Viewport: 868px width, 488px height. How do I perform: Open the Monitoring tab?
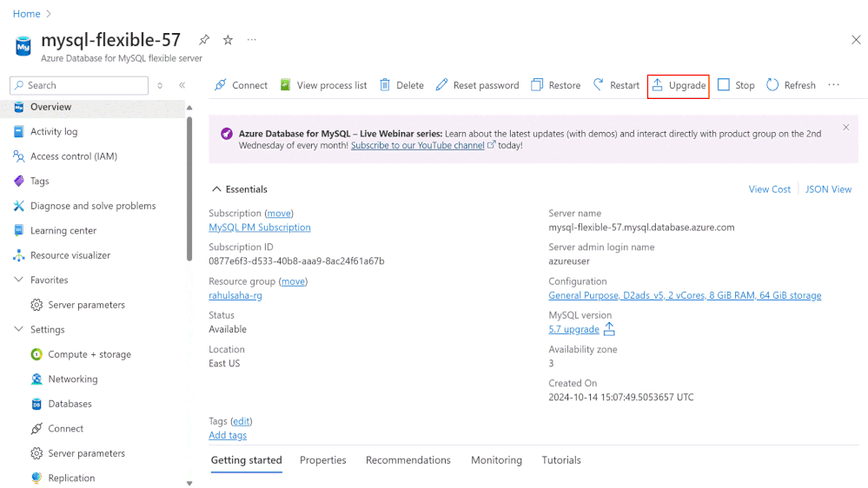(496, 460)
